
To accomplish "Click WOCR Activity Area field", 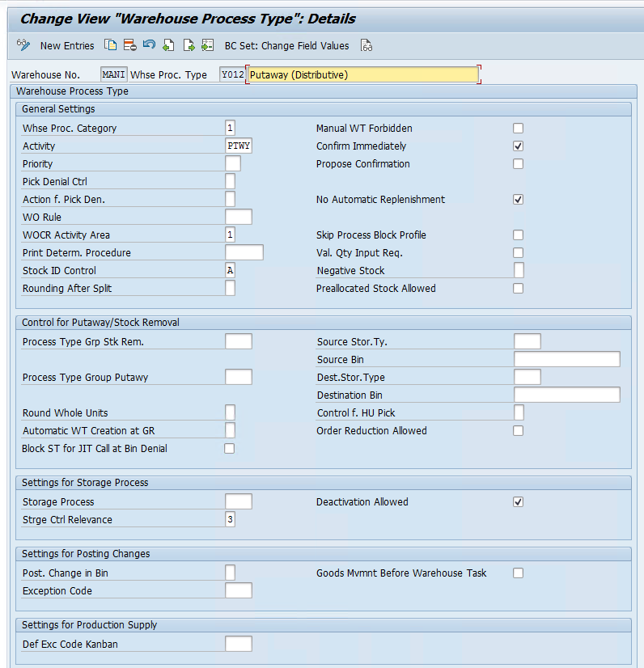I will (x=230, y=235).
